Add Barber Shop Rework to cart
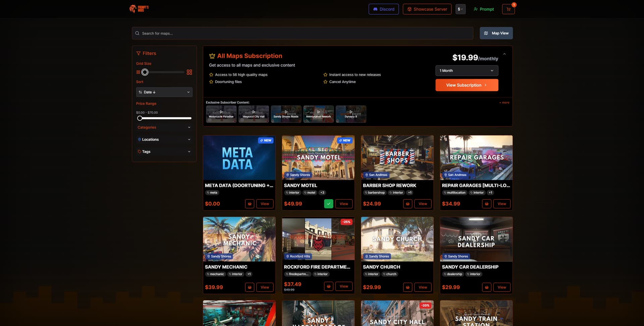Screen dimensions: 644x326 click(x=408, y=204)
